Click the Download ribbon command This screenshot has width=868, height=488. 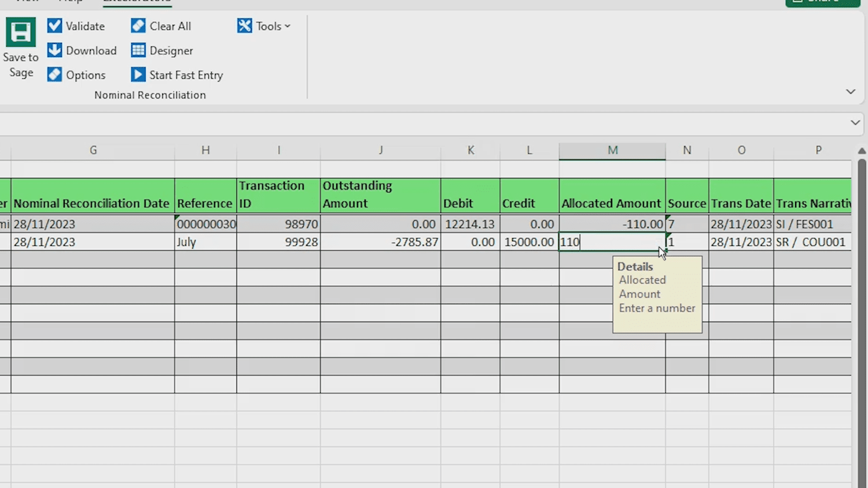pos(82,50)
